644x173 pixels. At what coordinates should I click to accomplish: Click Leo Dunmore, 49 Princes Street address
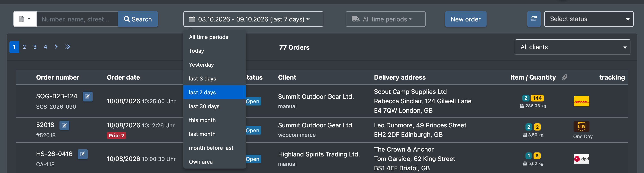pyautogui.click(x=420, y=125)
